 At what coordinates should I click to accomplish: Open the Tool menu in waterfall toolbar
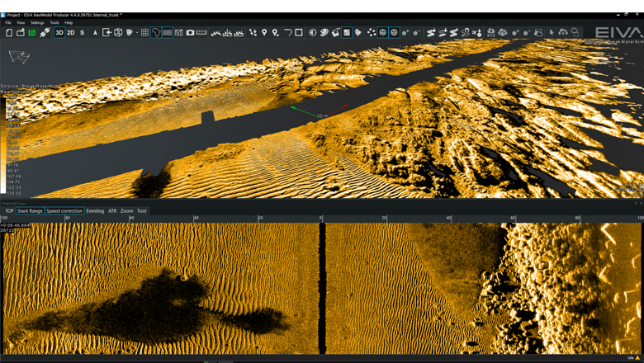click(142, 211)
